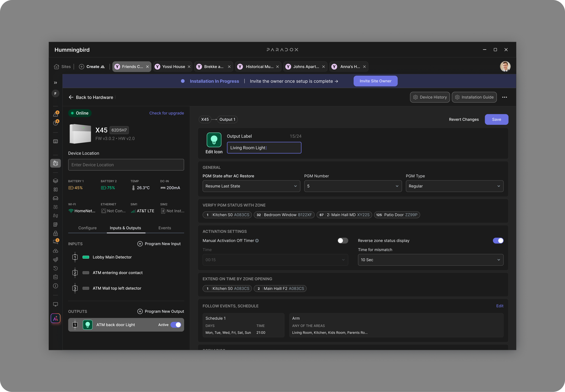This screenshot has height=392, width=565.
Task: Close the Brekke a... tab
Action: pyautogui.click(x=229, y=67)
